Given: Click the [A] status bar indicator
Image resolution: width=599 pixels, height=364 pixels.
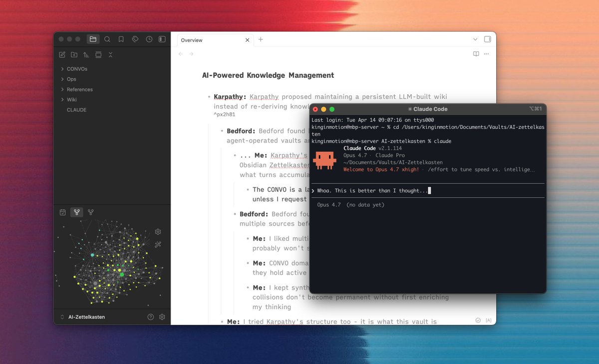Looking at the screenshot, I should pyautogui.click(x=488, y=320).
